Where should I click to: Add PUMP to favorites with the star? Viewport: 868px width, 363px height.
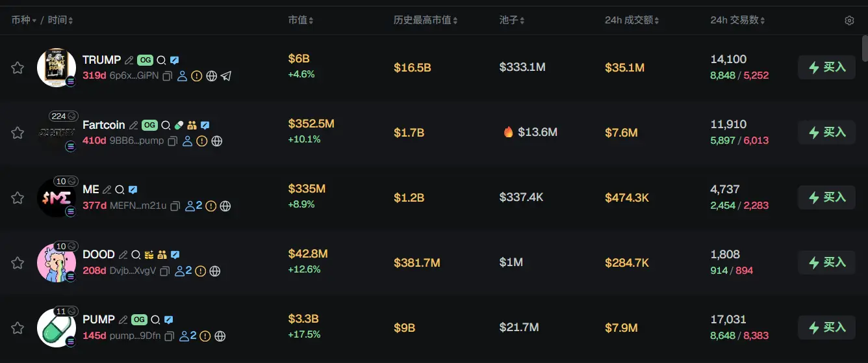pyautogui.click(x=18, y=328)
